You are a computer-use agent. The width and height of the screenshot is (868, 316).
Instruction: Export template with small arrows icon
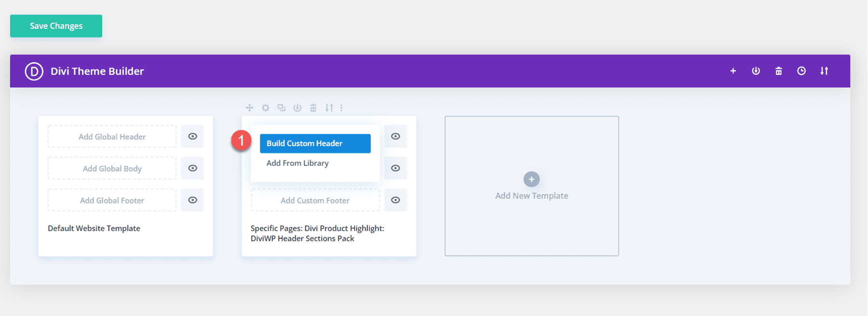(x=329, y=108)
